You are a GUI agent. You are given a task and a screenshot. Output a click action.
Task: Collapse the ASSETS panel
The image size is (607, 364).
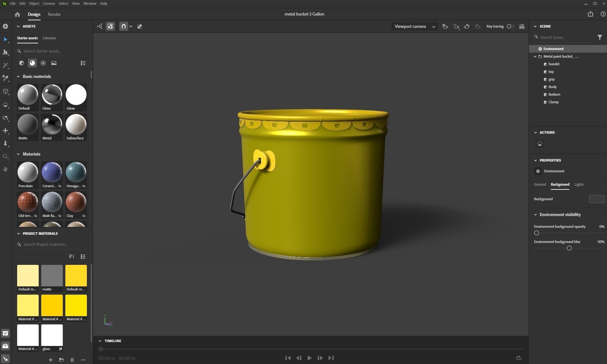click(18, 26)
